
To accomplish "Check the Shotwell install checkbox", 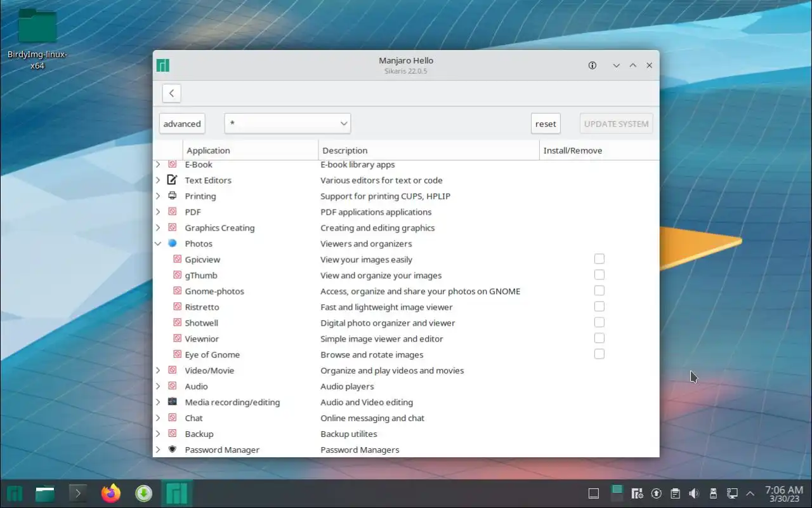I will (599, 323).
